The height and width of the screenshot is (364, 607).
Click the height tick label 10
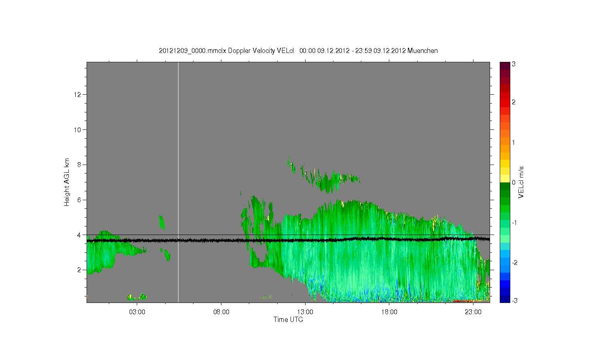(78, 129)
